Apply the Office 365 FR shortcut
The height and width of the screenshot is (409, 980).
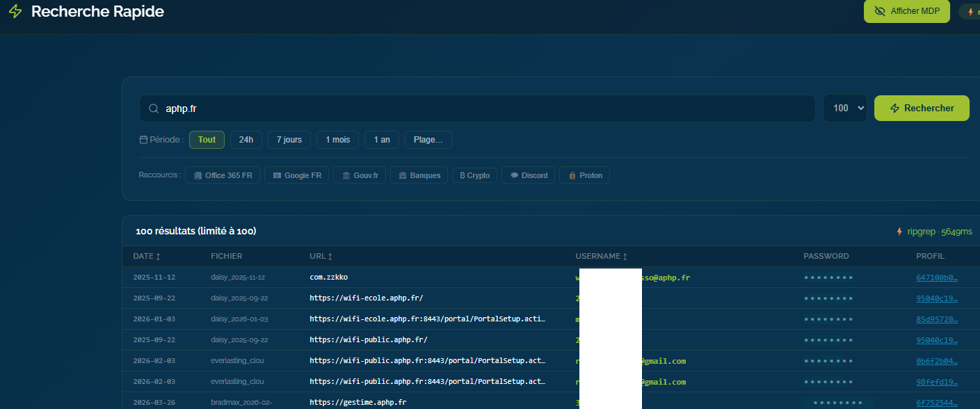(x=223, y=175)
